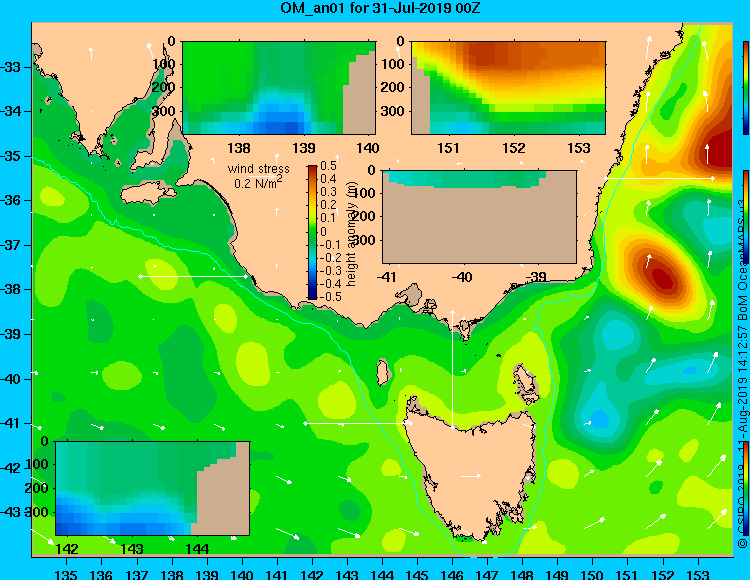Click the wind stress reference arrow in the legend
The height and width of the screenshot is (580, 750).
tap(263, 177)
